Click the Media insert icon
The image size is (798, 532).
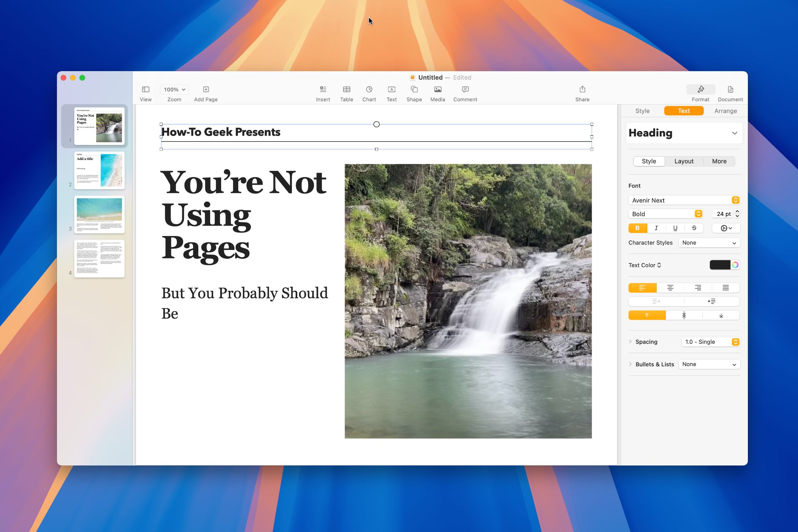437,89
